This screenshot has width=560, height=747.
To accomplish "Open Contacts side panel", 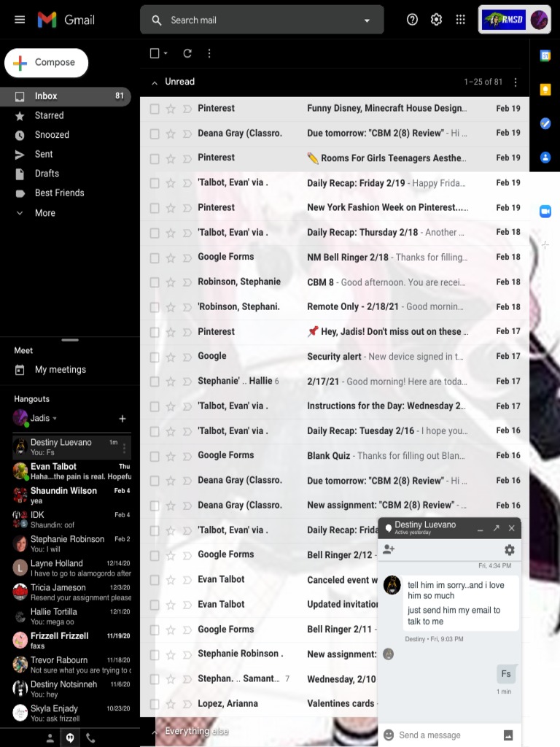I will [x=545, y=158].
